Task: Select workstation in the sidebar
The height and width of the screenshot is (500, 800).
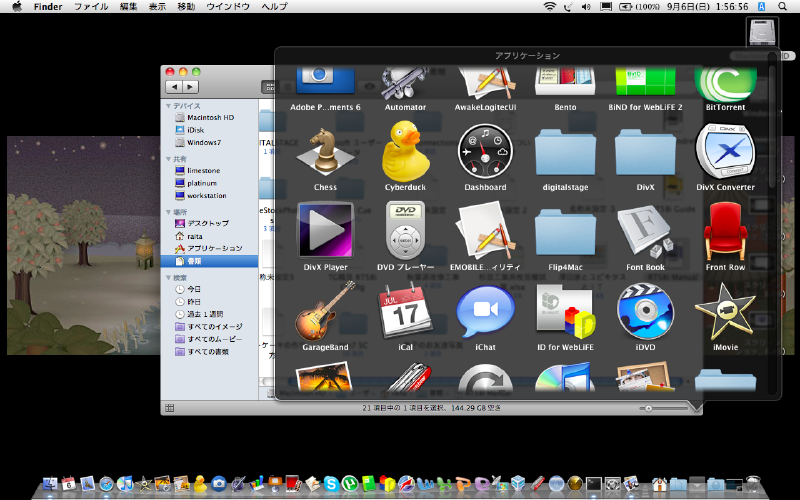Action: point(209,195)
